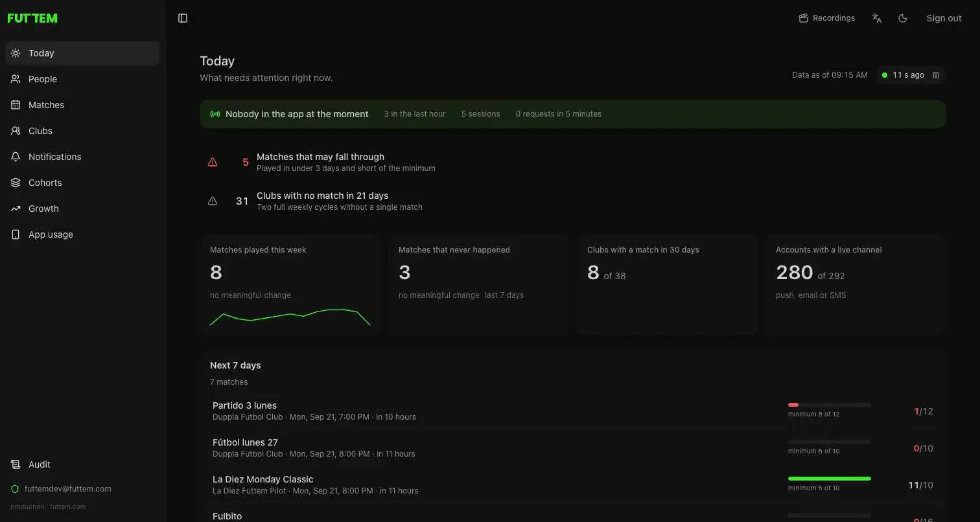The image size is (980, 522).
Task: Click the shield icon beside futtemdev@futtem.com
Action: [x=15, y=489]
